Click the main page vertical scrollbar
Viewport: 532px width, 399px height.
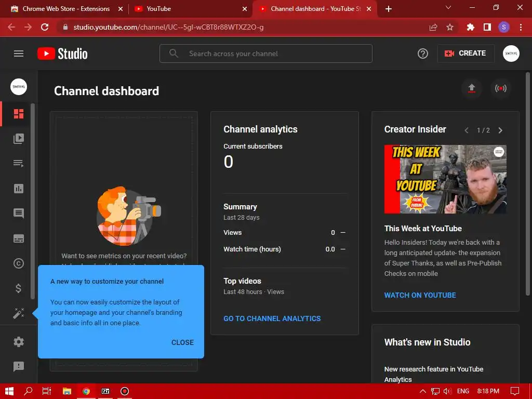(528, 183)
